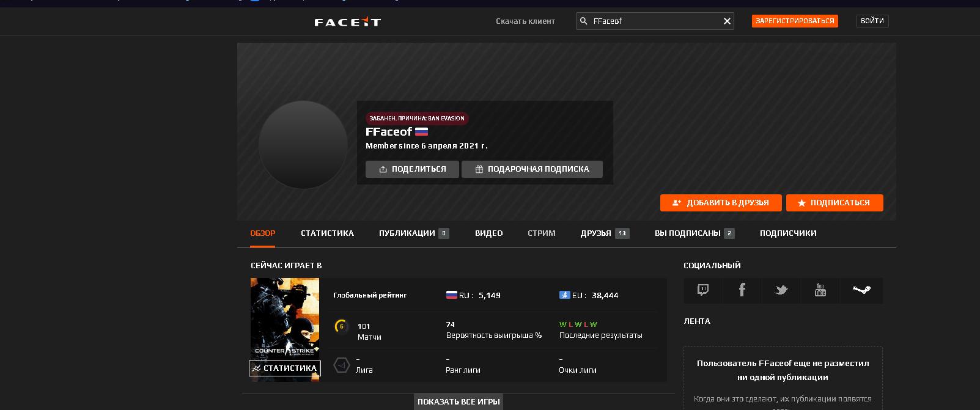The width and height of the screenshot is (980, 410).
Task: Open the Вы подписаны tab
Action: point(694,233)
